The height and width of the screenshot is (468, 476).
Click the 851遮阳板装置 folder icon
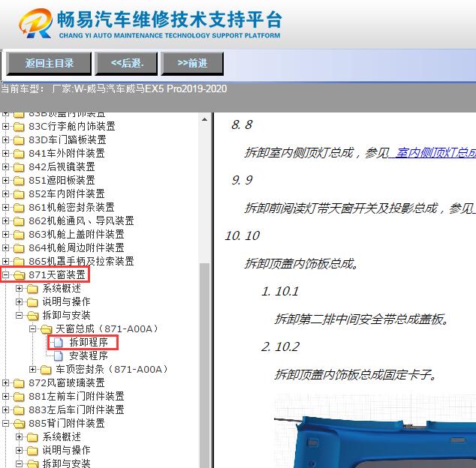pyautogui.click(x=19, y=181)
